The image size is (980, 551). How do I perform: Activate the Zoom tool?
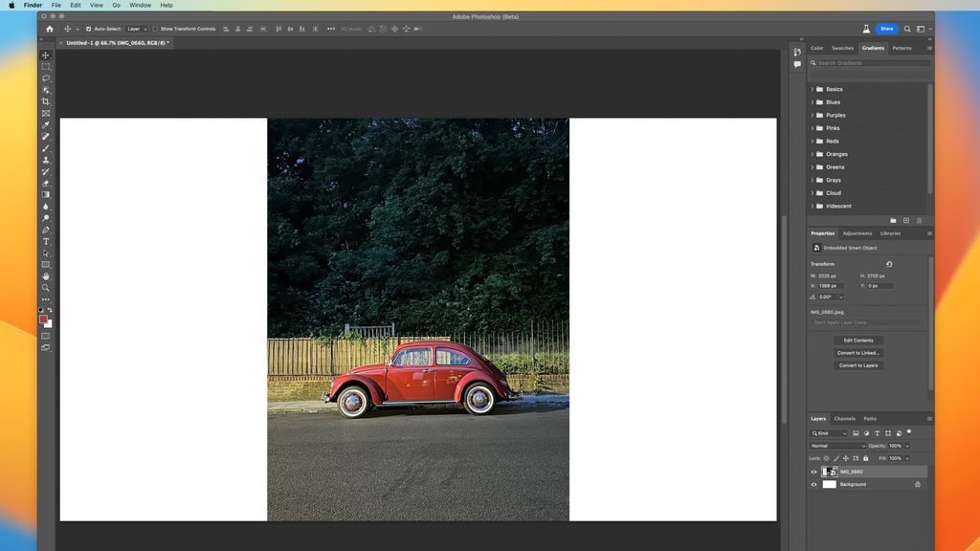pos(45,288)
